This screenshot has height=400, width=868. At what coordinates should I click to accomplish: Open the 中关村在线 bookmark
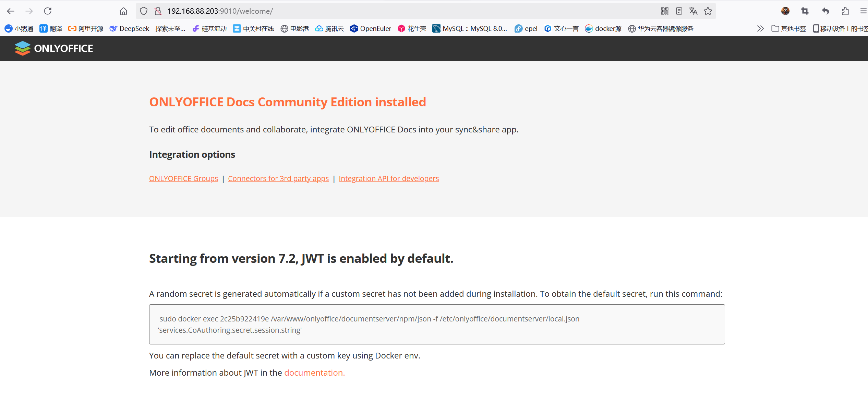(x=253, y=28)
